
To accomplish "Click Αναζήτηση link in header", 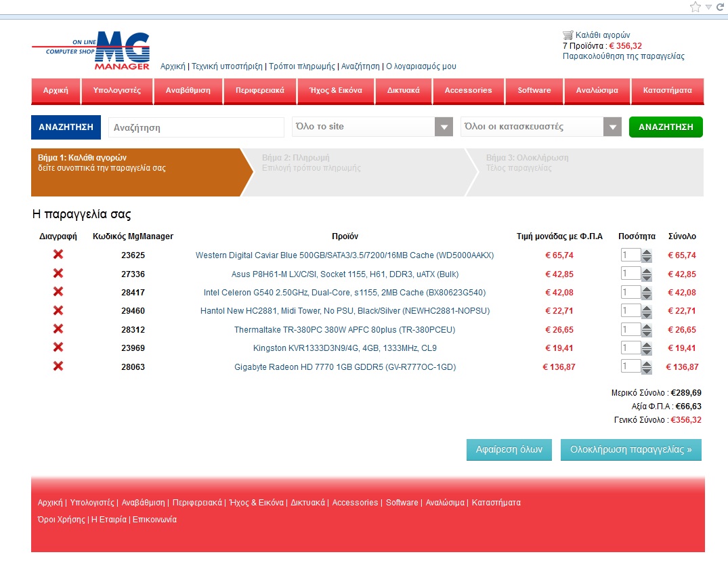I will coord(360,66).
